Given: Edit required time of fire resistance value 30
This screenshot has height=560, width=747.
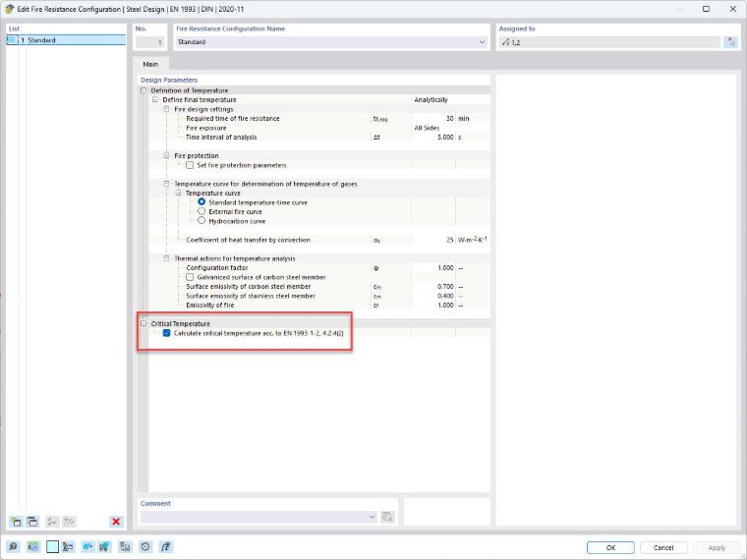Looking at the screenshot, I should (x=433, y=119).
